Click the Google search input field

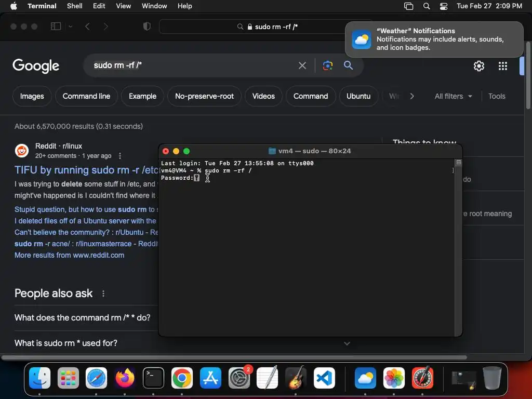click(193, 65)
